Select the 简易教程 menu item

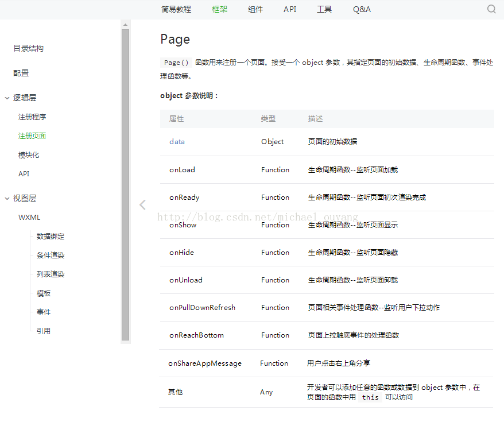pyautogui.click(x=176, y=9)
